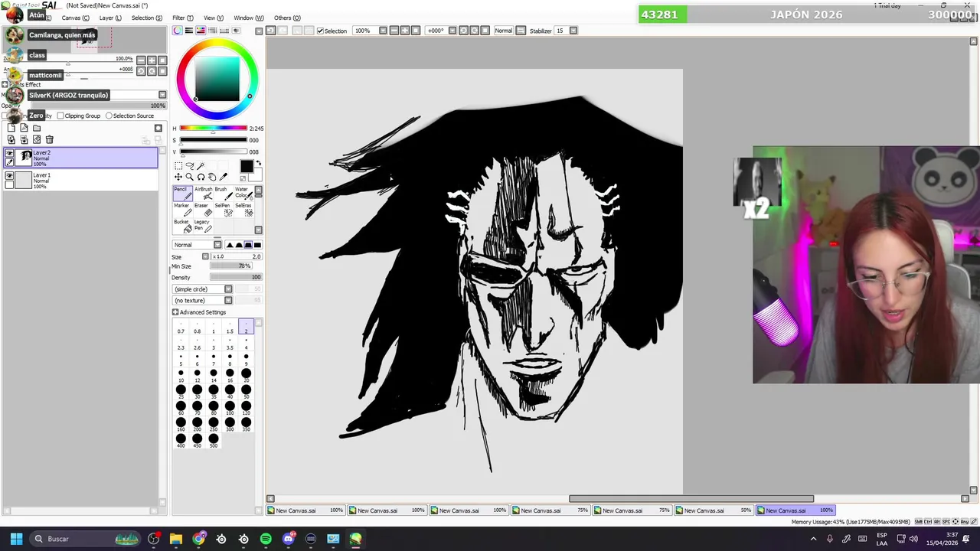Open the Stabilizer value dropdown
This screenshot has height=551, width=980.
tap(573, 31)
